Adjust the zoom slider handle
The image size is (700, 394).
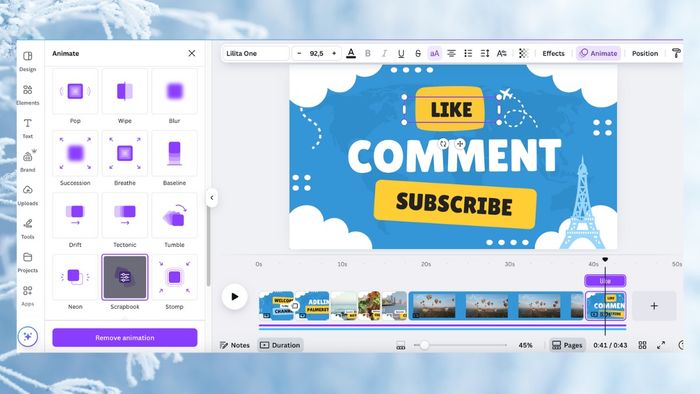424,345
